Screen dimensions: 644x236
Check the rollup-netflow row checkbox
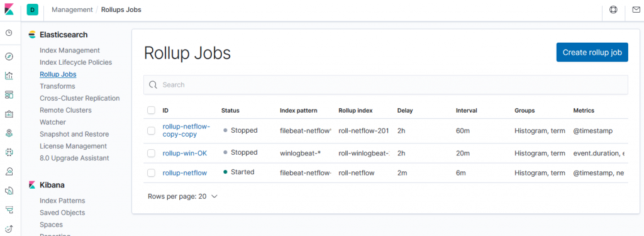point(151,172)
